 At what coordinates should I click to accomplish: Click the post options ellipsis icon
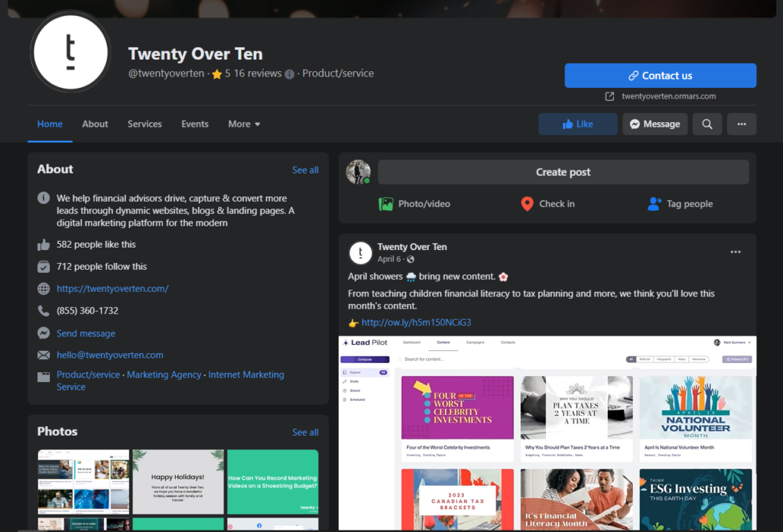tap(735, 252)
